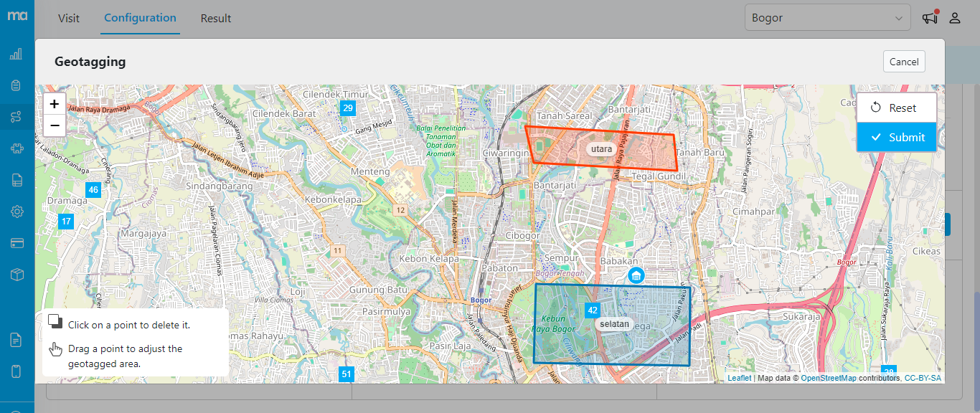Reset the geotagging map
The image size is (980, 413).
[897, 108]
